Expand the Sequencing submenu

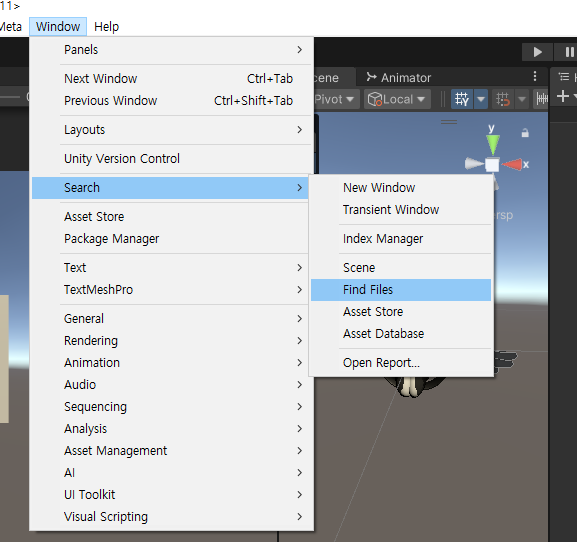[170, 407]
